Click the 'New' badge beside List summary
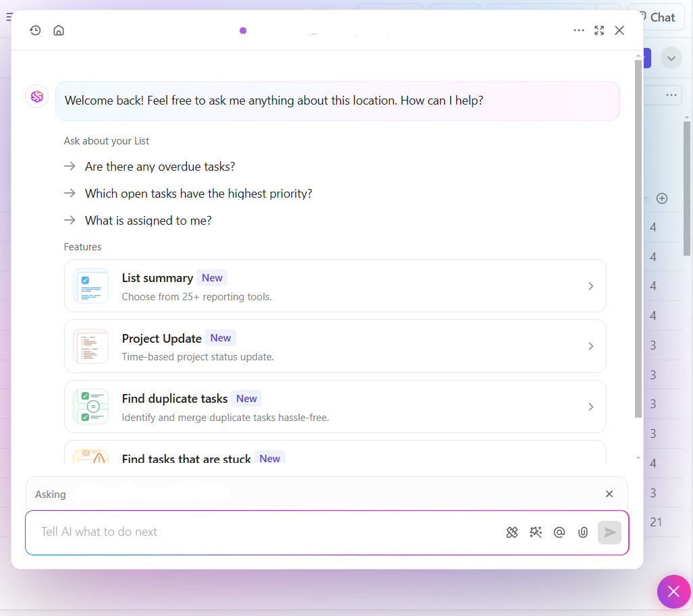693x616 pixels. (x=212, y=278)
